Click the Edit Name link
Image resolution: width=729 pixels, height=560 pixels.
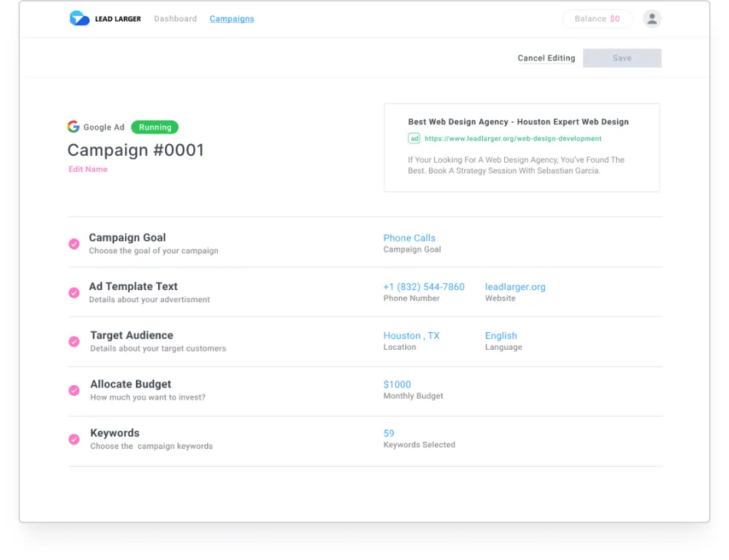88,170
